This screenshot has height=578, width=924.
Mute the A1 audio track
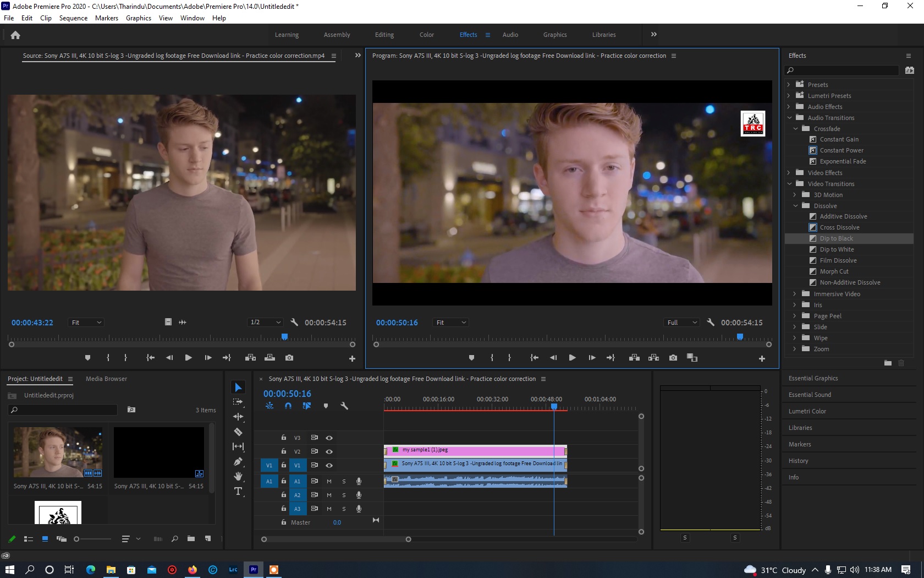pyautogui.click(x=328, y=481)
